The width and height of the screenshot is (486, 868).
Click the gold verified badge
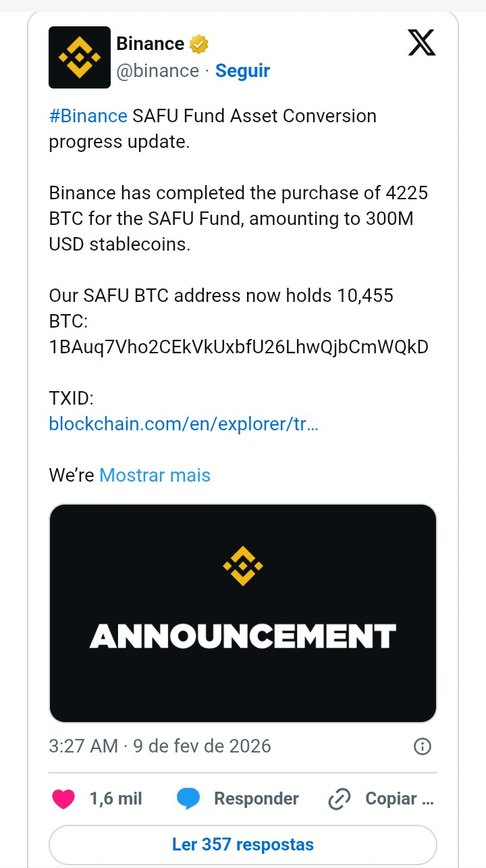(x=198, y=45)
